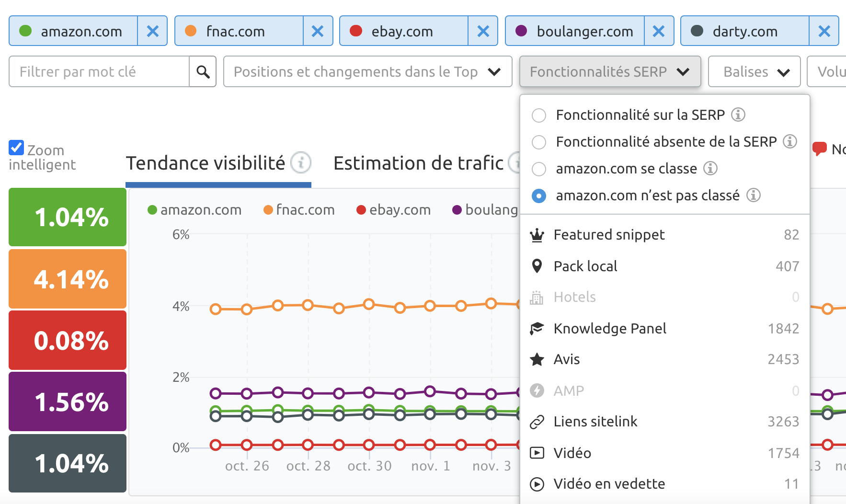Remove amazon.com domain with X icon

(x=152, y=31)
